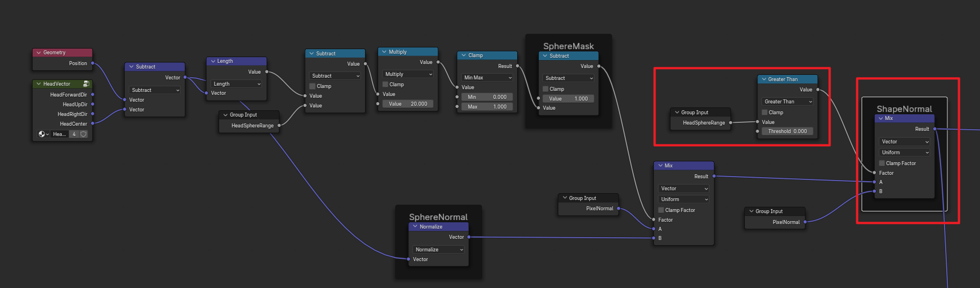Screen dimensions: 980x288
Task: Click the user count 4 button in HeadVector
Action: tap(74, 134)
